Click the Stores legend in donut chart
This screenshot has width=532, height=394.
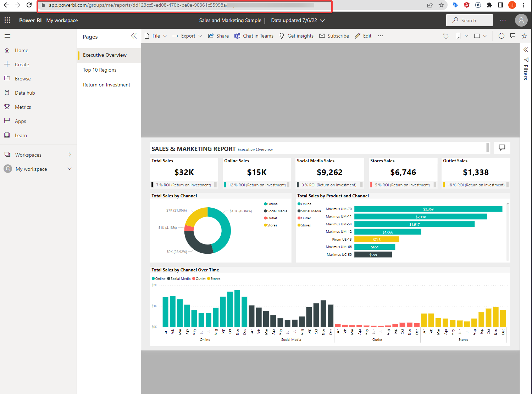click(270, 225)
